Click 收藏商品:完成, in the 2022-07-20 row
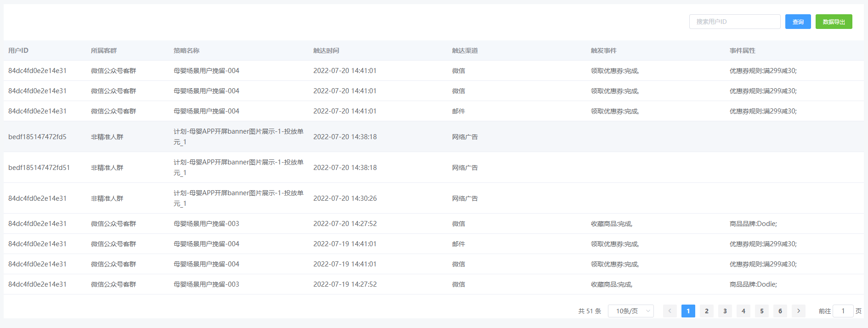The height and width of the screenshot is (328, 868). (612, 224)
